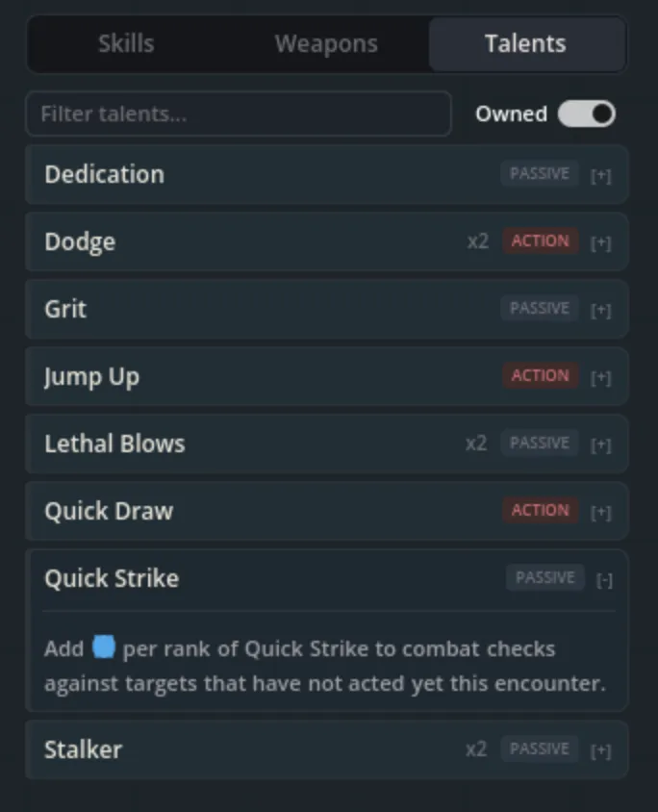Click the ACTION badge on Dodge
The height and width of the screenshot is (812, 658).
point(541,241)
